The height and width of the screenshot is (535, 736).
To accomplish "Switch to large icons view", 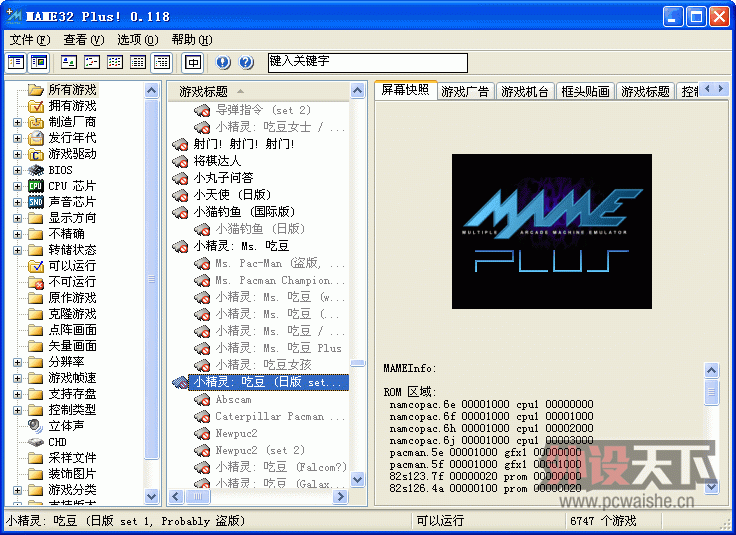I will pos(69,62).
